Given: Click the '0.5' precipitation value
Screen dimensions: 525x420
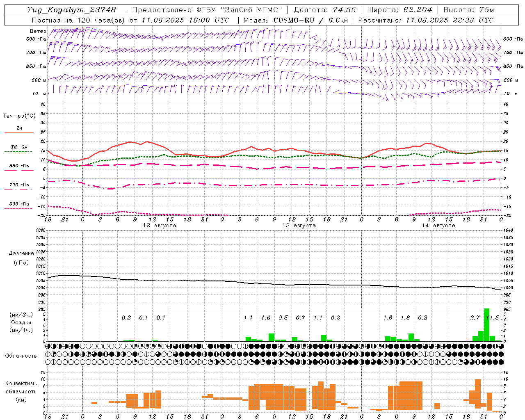Looking at the screenshot, I should [283, 318].
